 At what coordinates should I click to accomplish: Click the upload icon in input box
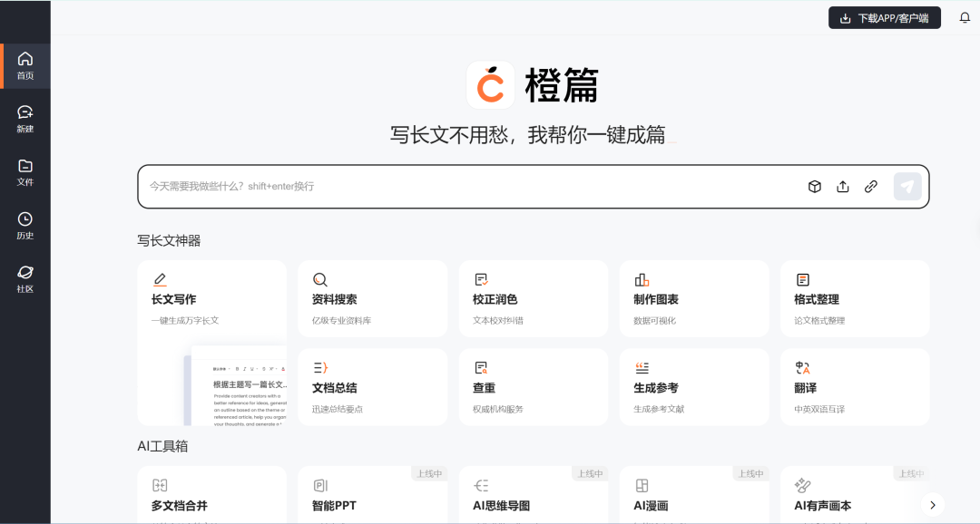842,186
